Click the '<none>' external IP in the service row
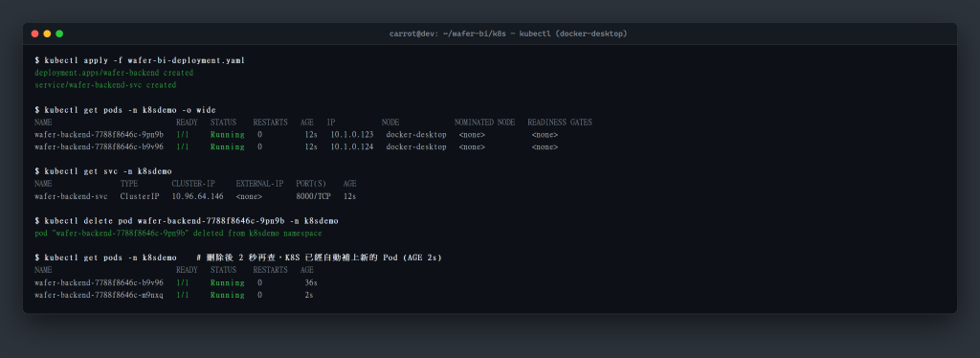Viewport: 980px width, 358px height. click(x=249, y=196)
